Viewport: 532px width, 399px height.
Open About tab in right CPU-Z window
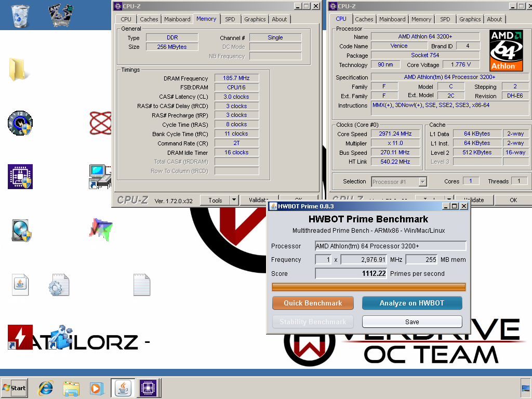[495, 19]
